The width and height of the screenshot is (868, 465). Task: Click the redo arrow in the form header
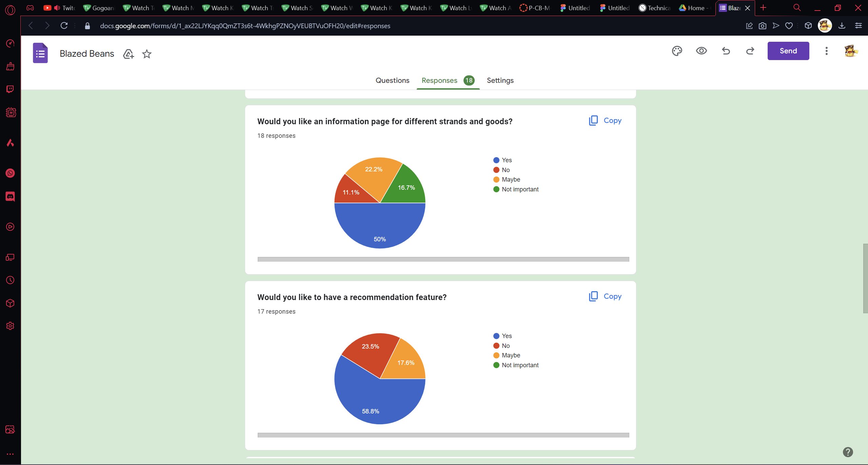[750, 51]
